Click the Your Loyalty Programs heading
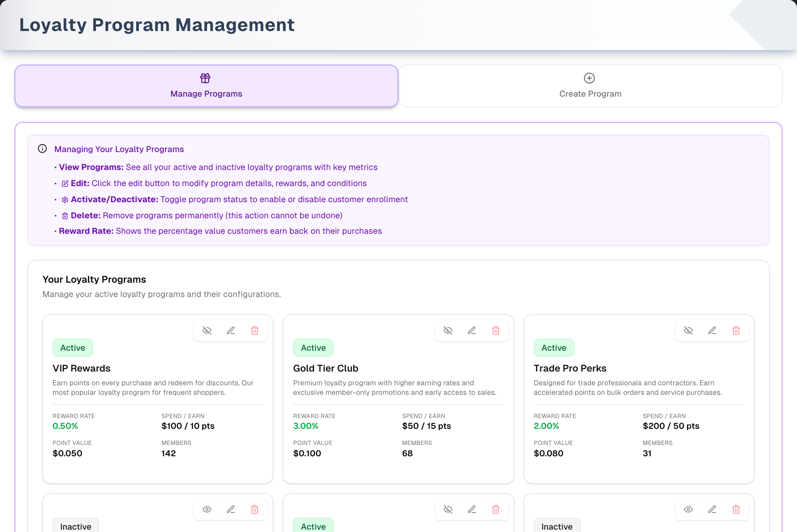Screen dimensions: 797x532 (x=94, y=279)
